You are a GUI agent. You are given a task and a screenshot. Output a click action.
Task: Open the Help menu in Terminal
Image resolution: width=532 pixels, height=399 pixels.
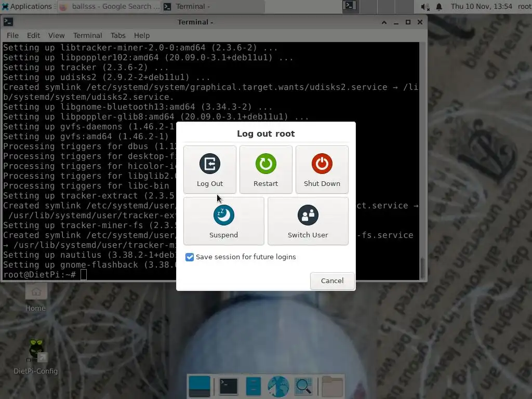(141, 35)
